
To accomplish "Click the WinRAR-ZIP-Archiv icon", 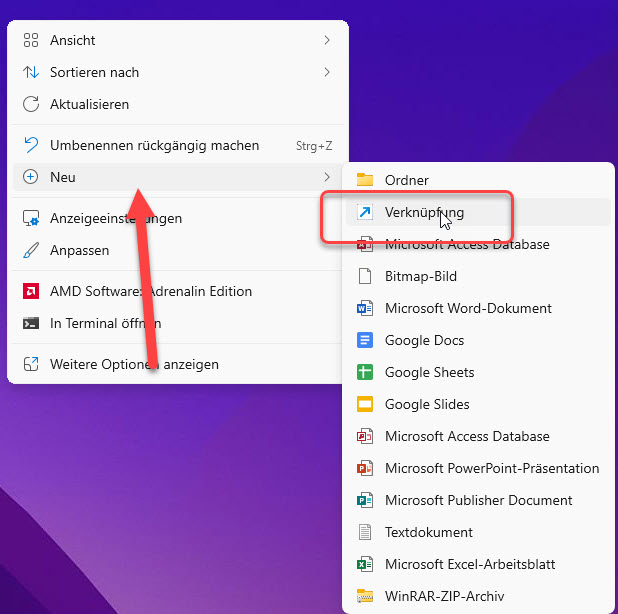I will (365, 596).
